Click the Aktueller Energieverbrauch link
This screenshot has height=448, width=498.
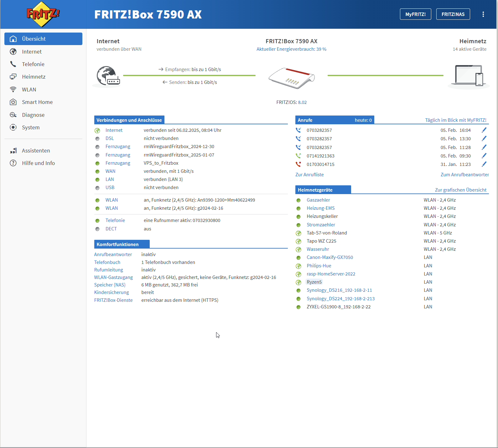click(x=291, y=49)
